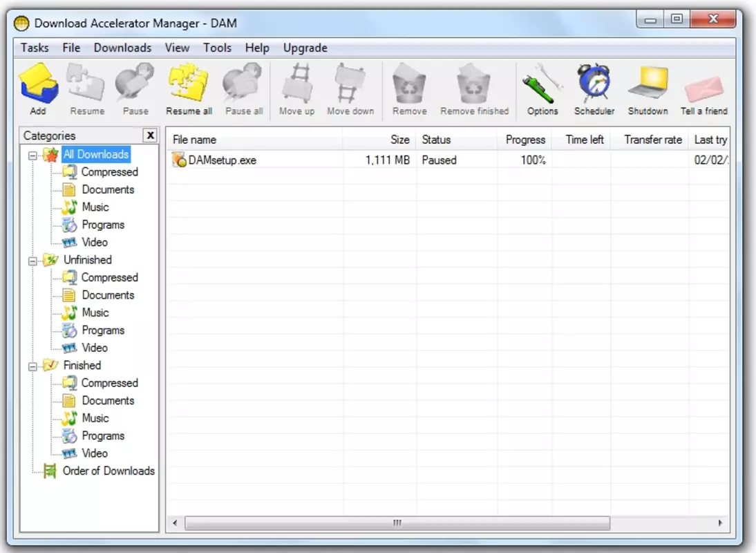756x553 pixels.
Task: Close the Categories panel
Action: coord(151,135)
